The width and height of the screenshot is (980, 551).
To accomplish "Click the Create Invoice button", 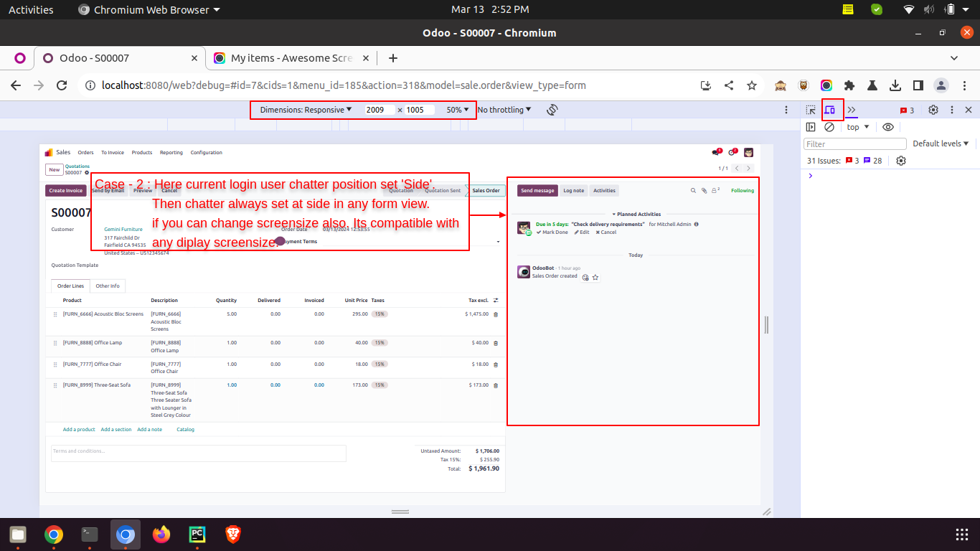I will point(66,191).
